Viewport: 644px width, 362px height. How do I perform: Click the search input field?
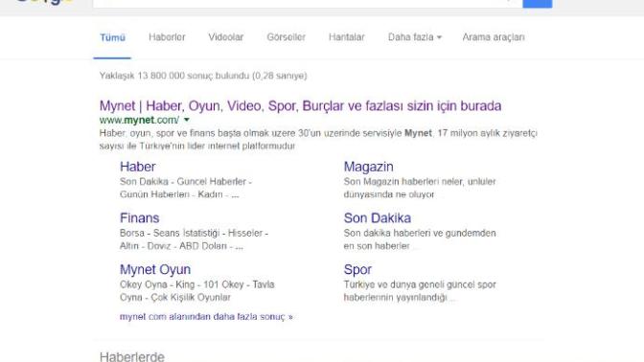[308, 3]
